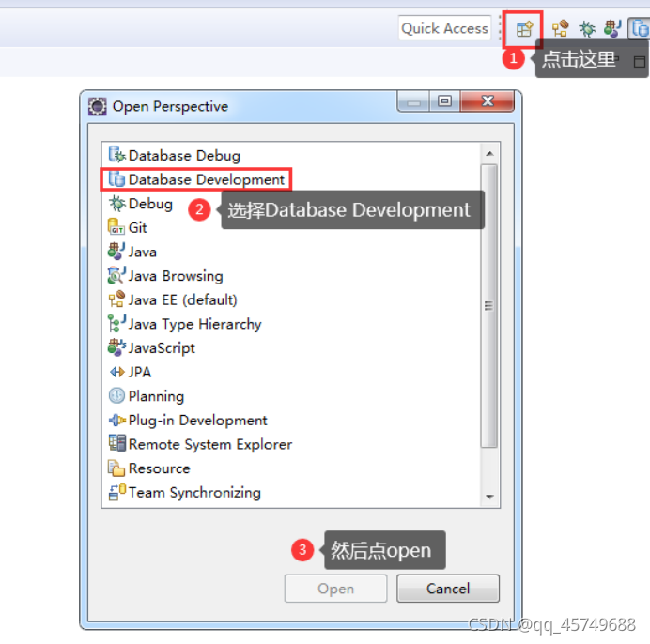Click the JavaScript perspective icon
650x644 pixels.
click(116, 347)
